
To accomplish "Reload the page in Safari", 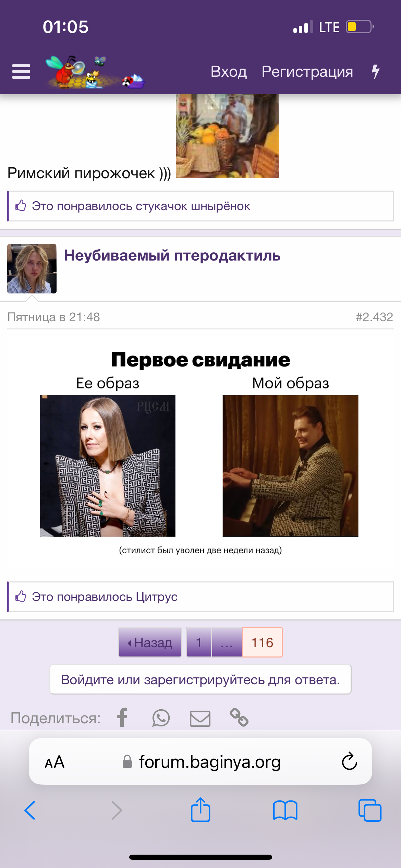I will [349, 761].
